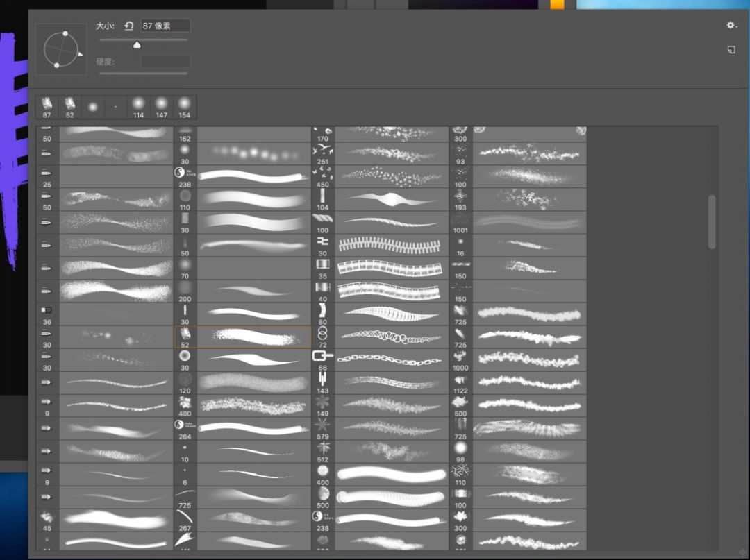Viewport: 750px width, 560px height.
Task: Pick the recent soft round brush 154
Action: (185, 107)
